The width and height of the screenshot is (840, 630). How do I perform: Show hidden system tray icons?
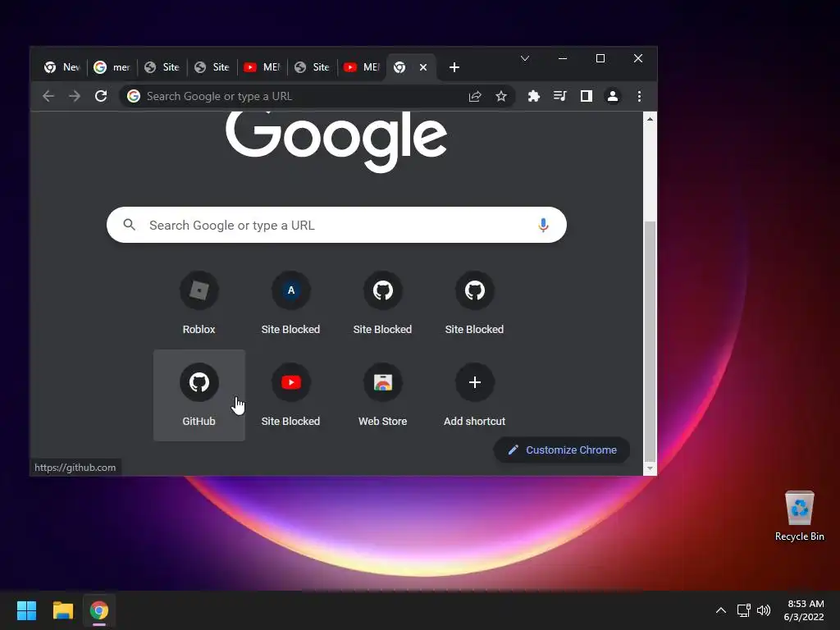721,610
